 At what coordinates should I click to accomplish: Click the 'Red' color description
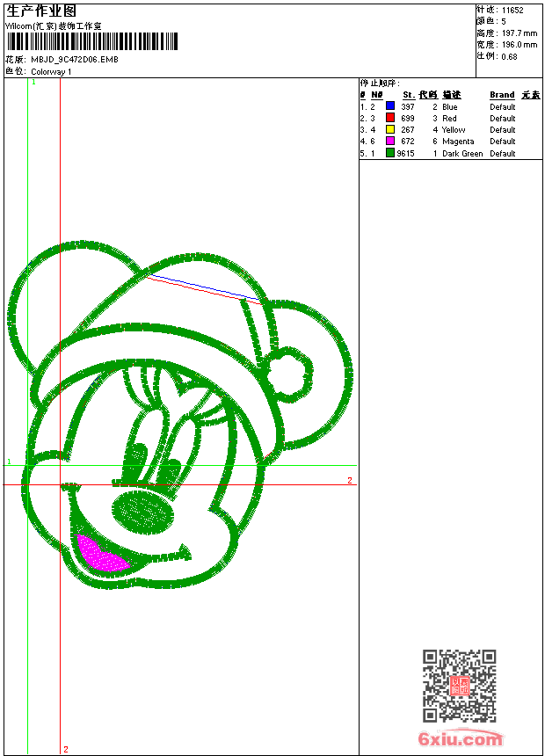coord(449,119)
